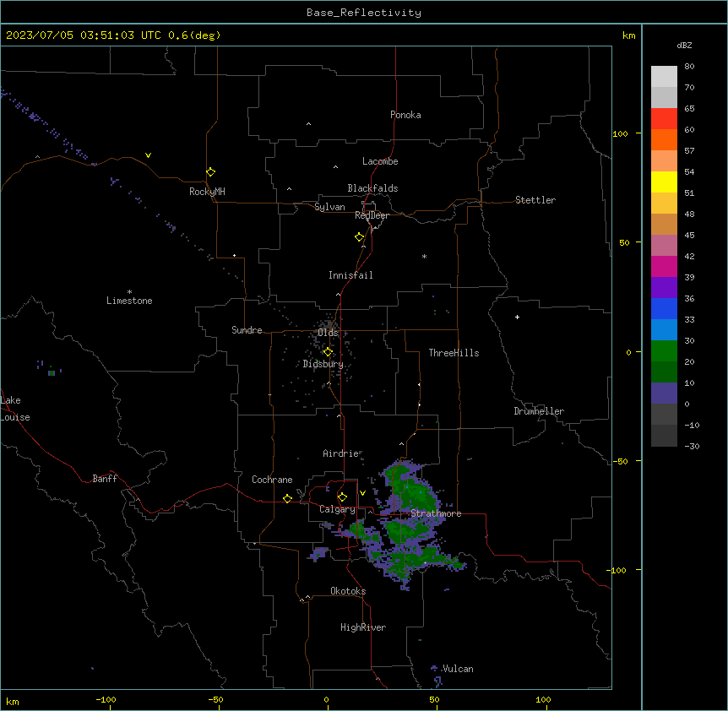Image resolution: width=728 pixels, height=711 pixels.
Task: Click the RedDeer label
Action: click(372, 215)
